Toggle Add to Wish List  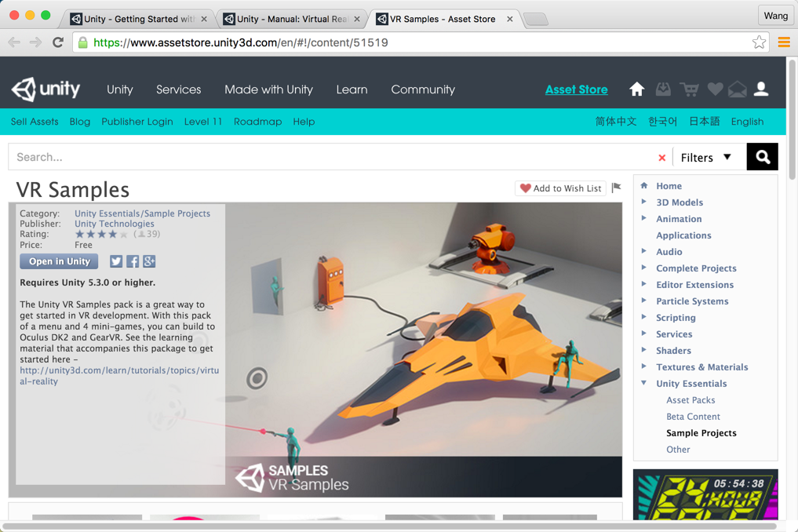coord(560,188)
